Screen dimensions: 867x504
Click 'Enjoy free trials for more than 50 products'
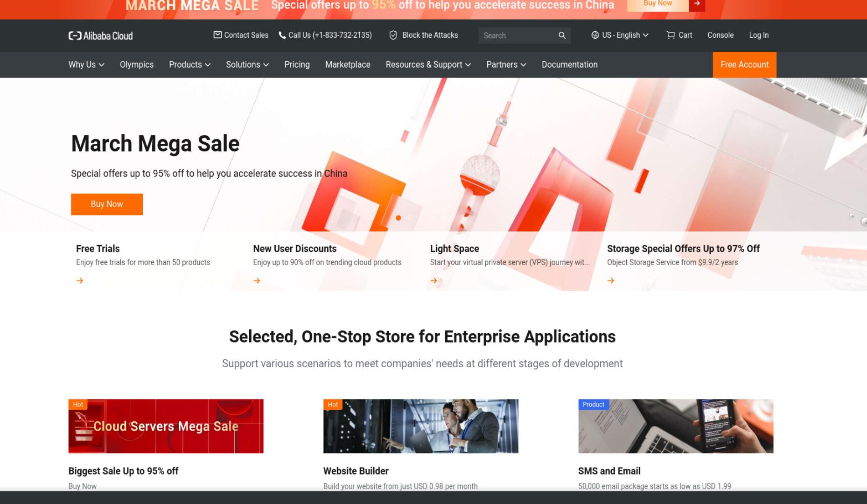click(x=143, y=262)
